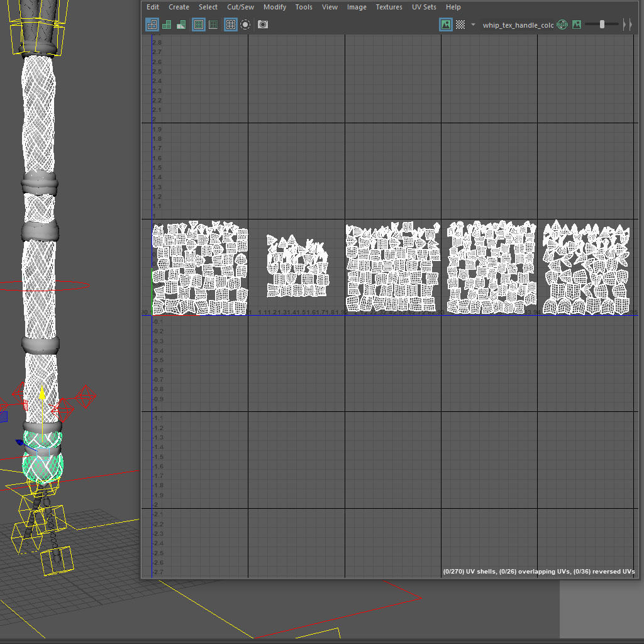Screen dimensions: 644x644
Task: Open the View menu in UV Editor
Action: tap(330, 7)
